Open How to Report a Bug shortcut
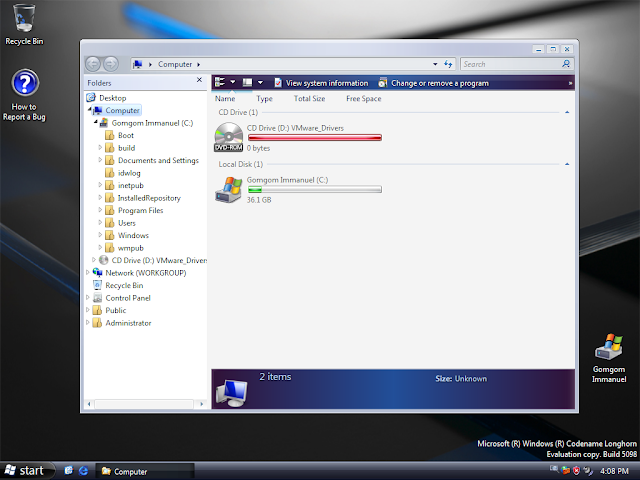The width and height of the screenshot is (640, 480). (x=24, y=95)
